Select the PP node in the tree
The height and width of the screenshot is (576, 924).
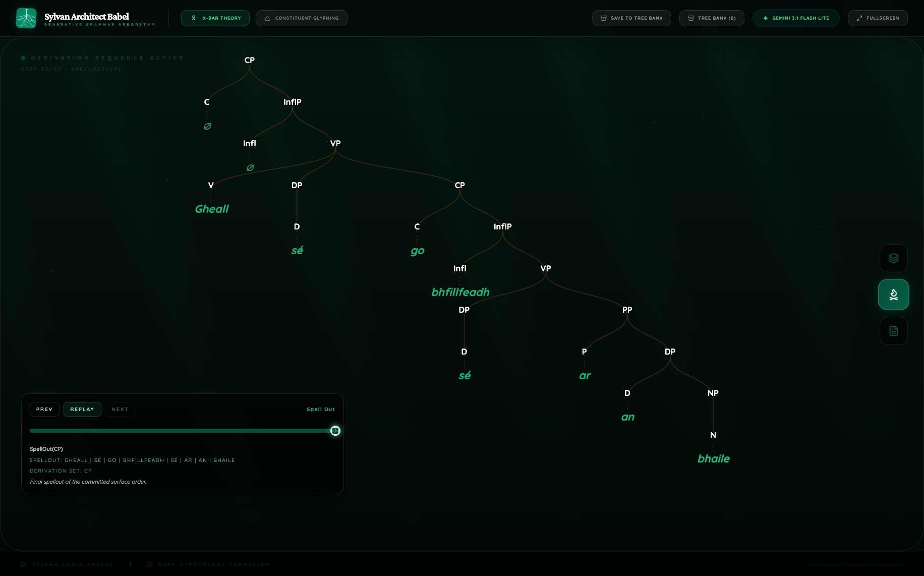pyautogui.click(x=627, y=310)
